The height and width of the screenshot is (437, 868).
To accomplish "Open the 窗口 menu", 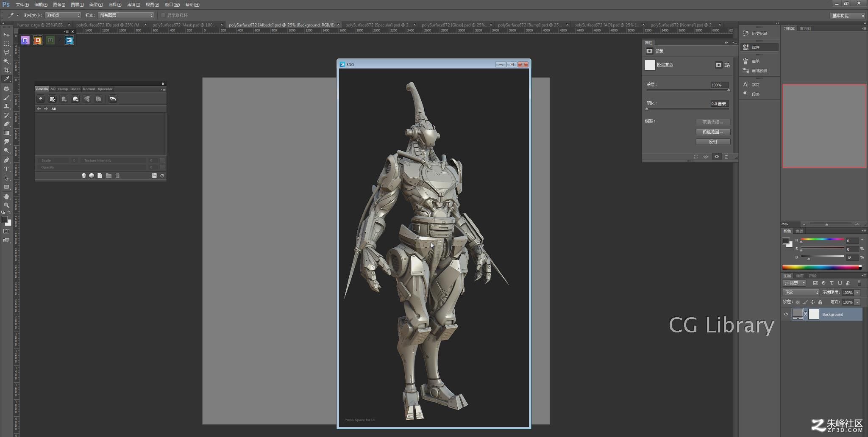I will coord(172,5).
